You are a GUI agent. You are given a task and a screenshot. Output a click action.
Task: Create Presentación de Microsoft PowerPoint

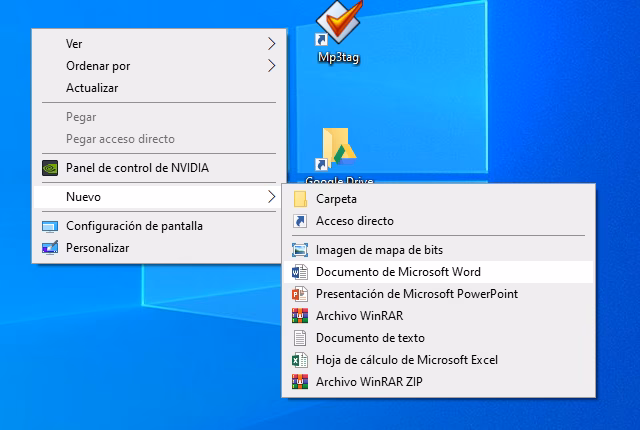pos(438,294)
